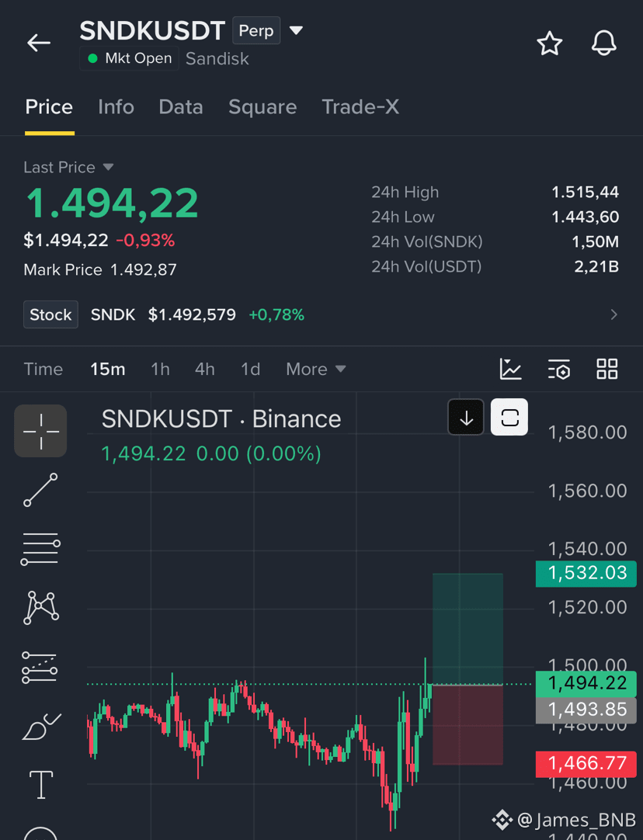Open the Last Price type dropdown
Screen dimensions: 643x840
108,167
